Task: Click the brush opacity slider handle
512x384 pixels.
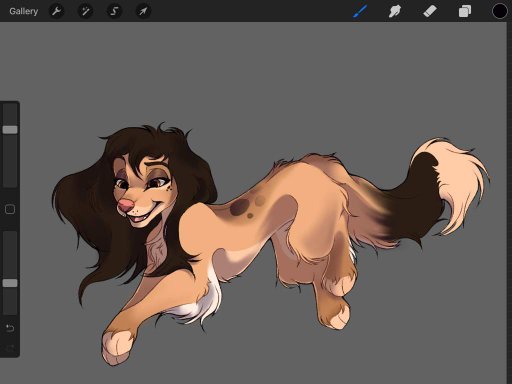Action: click(x=10, y=283)
